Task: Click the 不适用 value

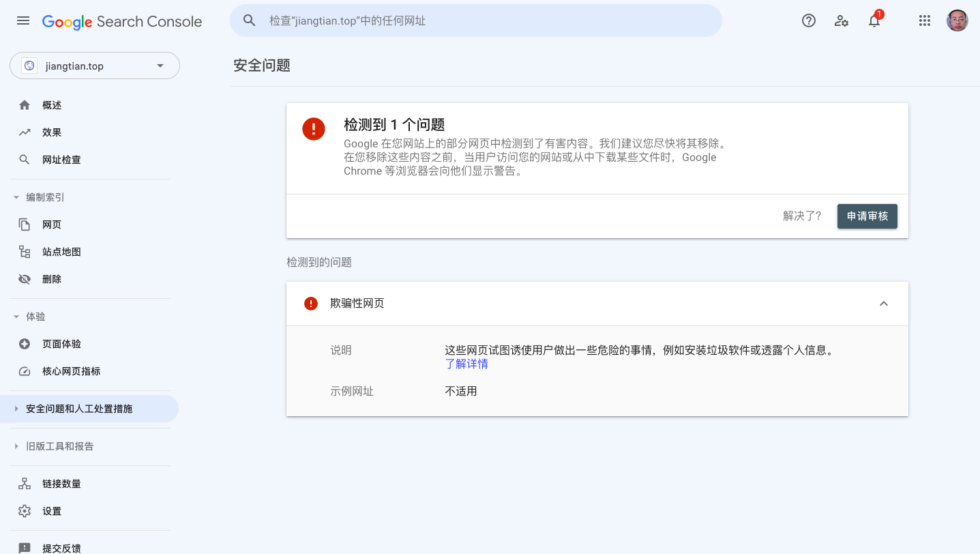Action: click(461, 391)
